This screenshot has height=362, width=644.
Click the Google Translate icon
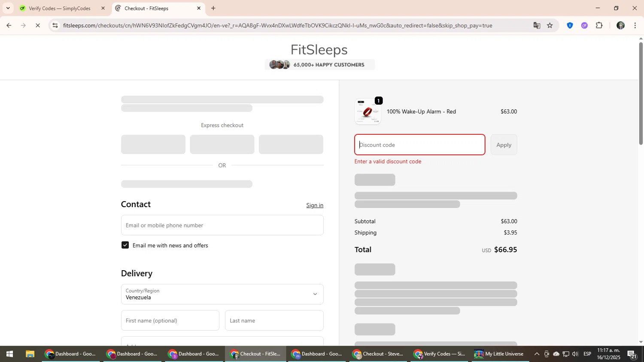click(537, 25)
